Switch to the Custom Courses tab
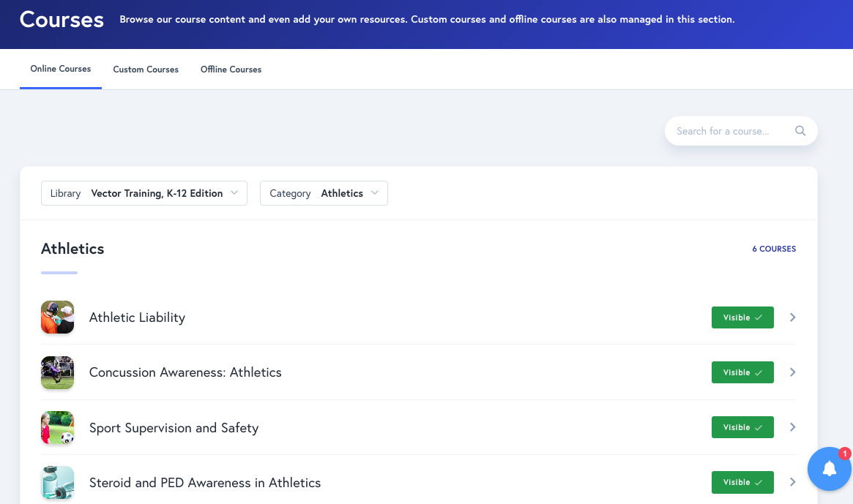 [x=146, y=69]
